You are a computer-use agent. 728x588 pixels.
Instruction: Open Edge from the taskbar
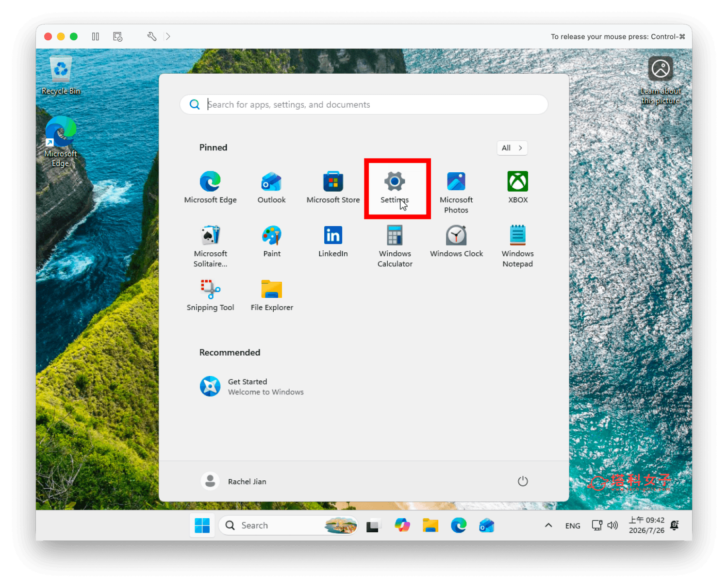tap(458, 525)
